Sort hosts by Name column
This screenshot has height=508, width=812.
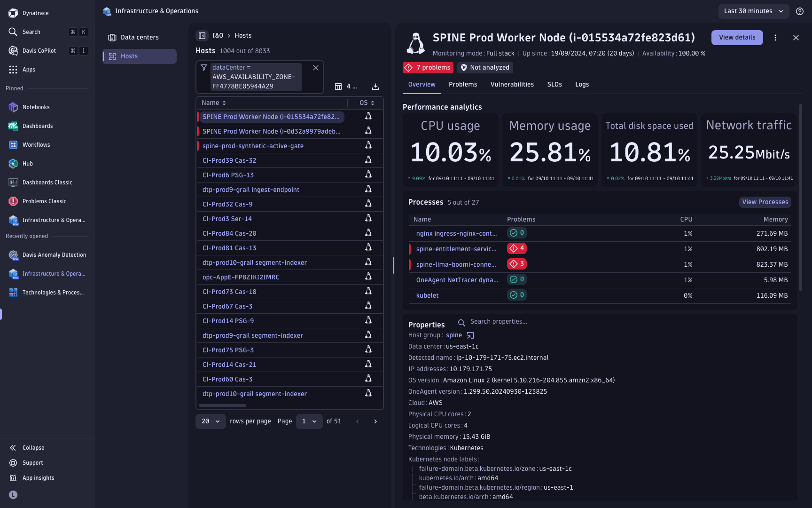[x=214, y=103]
